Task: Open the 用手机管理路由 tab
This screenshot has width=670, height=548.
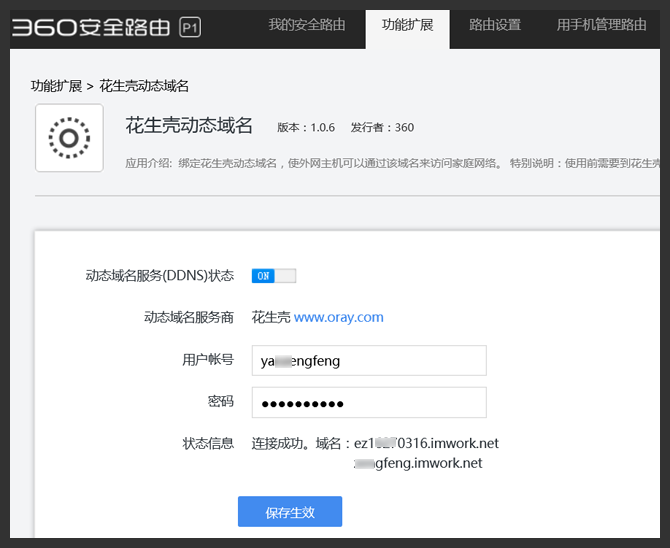Action: (601, 25)
